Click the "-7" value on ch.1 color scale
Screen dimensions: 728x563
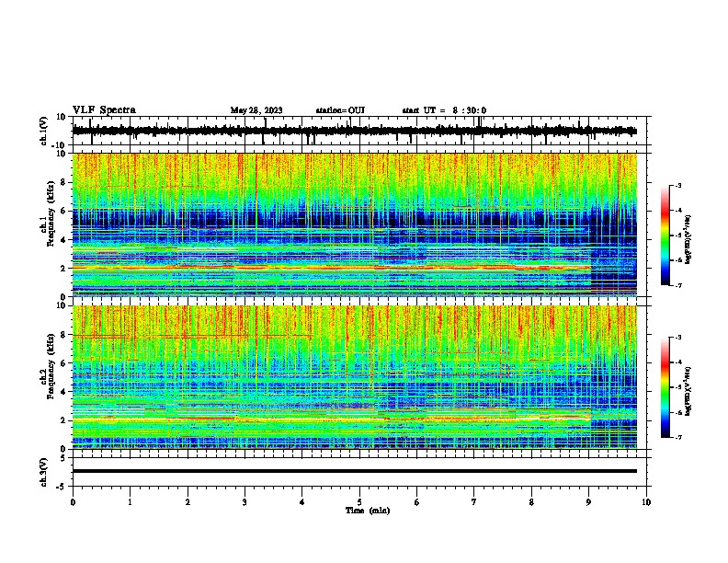point(677,285)
